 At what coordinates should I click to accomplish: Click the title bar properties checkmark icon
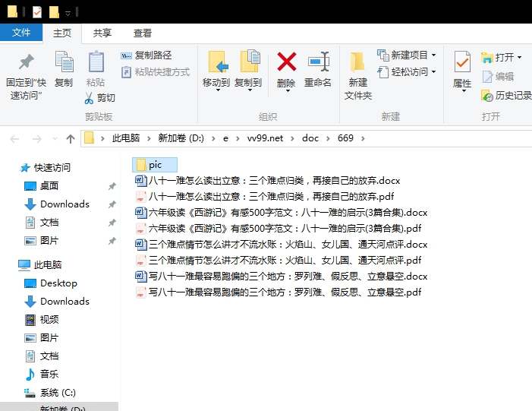(37, 12)
